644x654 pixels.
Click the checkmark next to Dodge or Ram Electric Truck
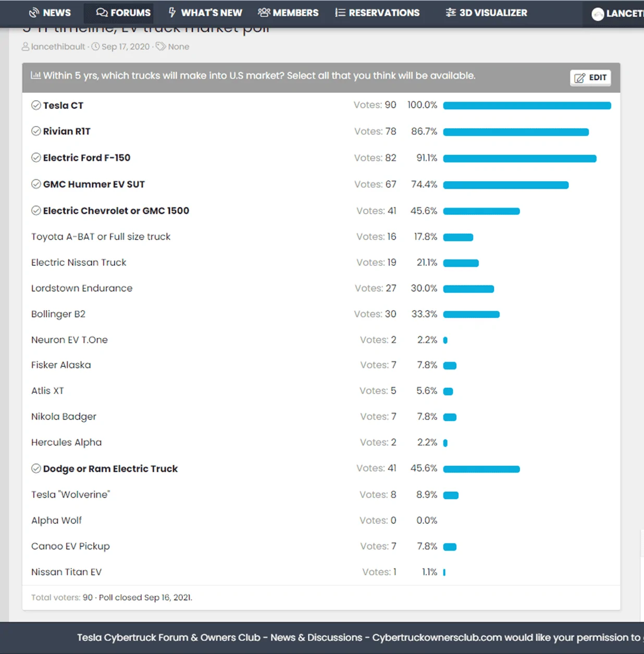pos(36,468)
